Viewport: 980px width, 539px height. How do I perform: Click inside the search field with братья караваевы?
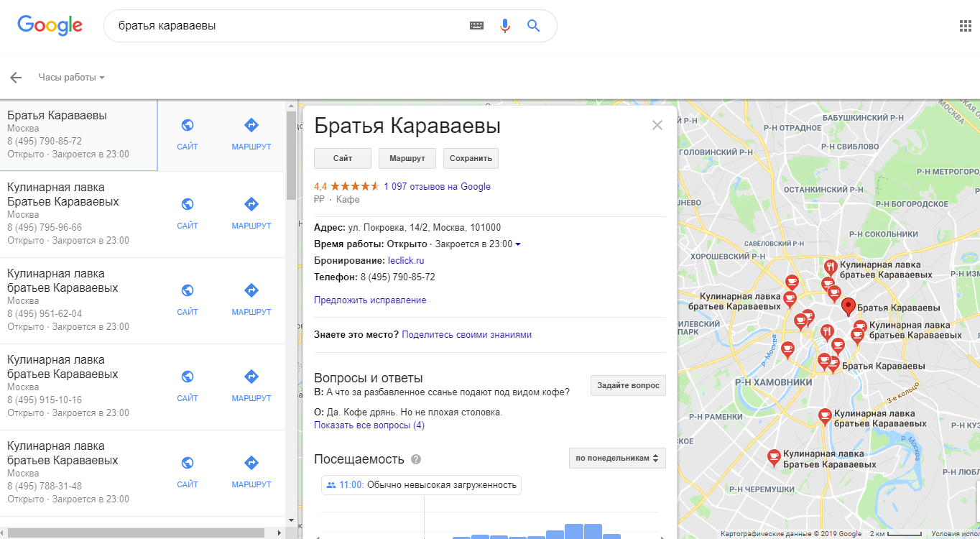tap(287, 26)
